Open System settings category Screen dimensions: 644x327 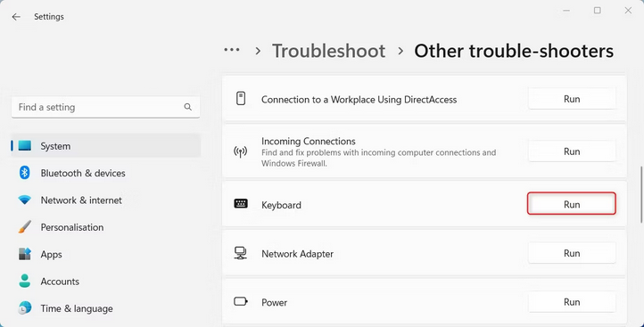[106, 146]
